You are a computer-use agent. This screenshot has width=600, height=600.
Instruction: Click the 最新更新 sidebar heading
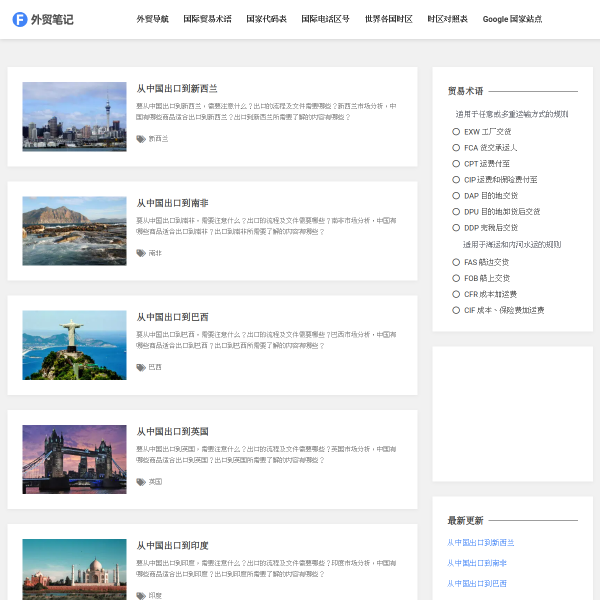[465, 520]
